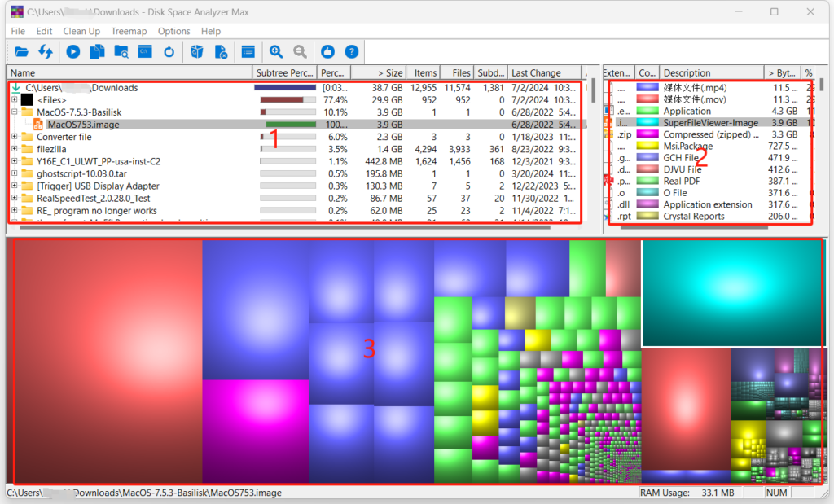The width and height of the screenshot is (834, 504).
Task: Click the Open folder toolbar icon
Action: pyautogui.click(x=22, y=51)
